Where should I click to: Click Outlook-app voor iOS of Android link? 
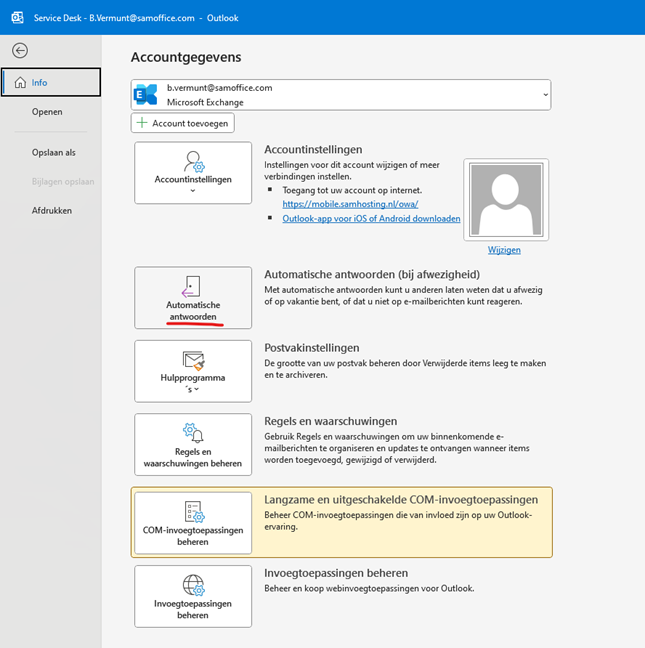pos(372,218)
